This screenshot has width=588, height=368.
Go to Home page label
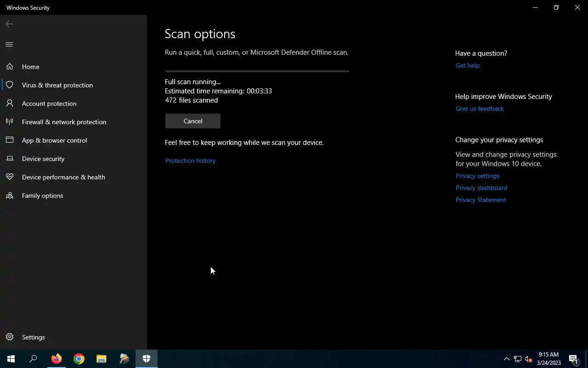pyautogui.click(x=31, y=67)
